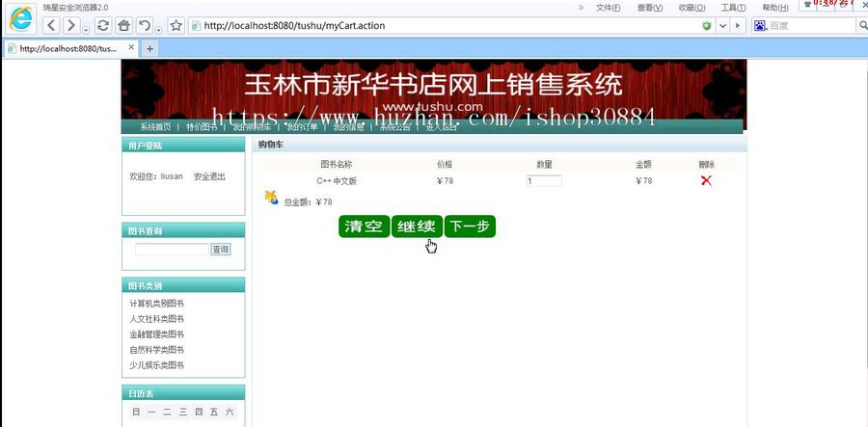
Task: Click the green security shield icon
Action: (x=707, y=25)
